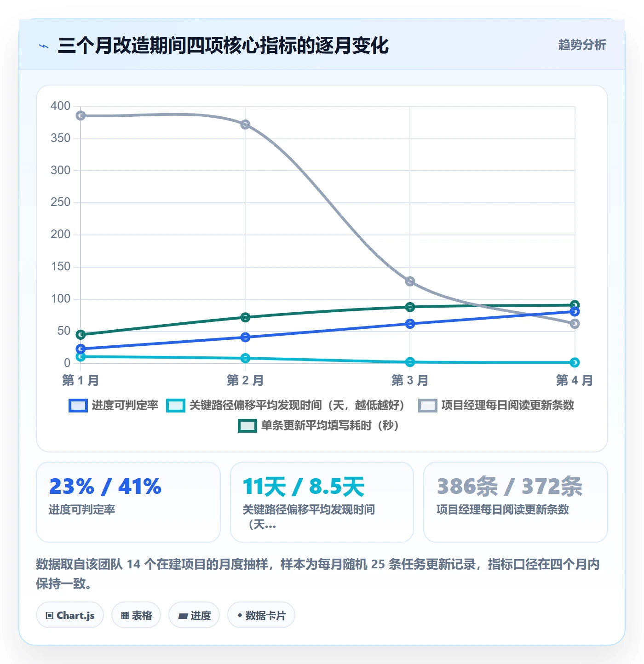Click the grid icon in the 表格 tag

coord(125,616)
